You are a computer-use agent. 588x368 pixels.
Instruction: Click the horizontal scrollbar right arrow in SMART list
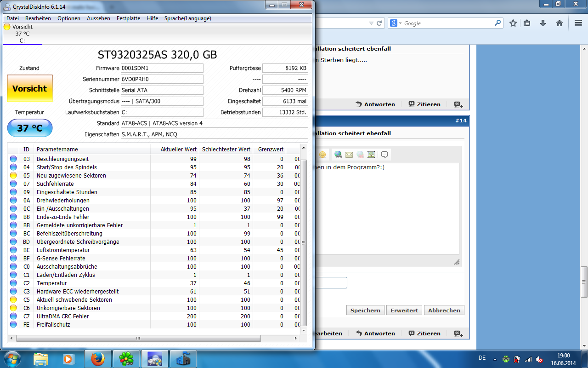point(295,338)
